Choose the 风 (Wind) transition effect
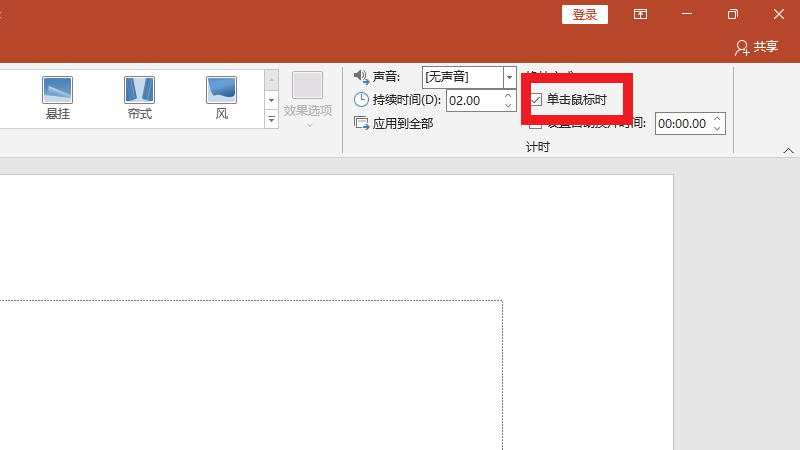This screenshot has width=800, height=450. click(x=221, y=91)
